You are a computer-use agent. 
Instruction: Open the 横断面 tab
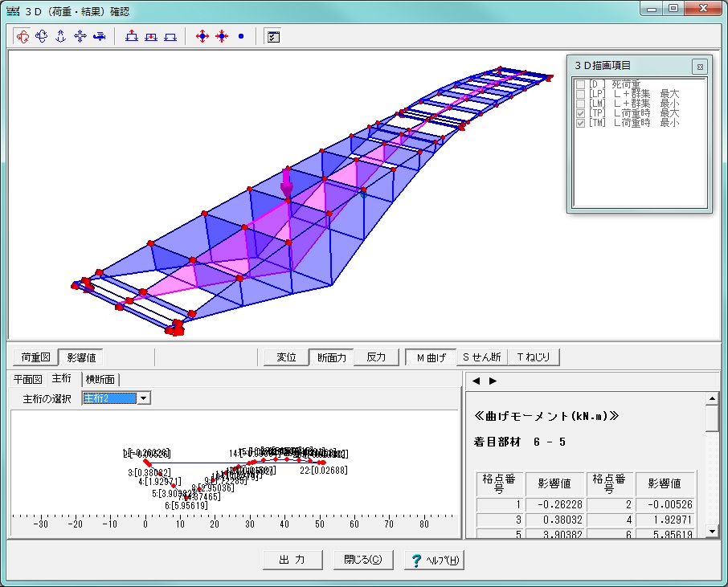(100, 380)
